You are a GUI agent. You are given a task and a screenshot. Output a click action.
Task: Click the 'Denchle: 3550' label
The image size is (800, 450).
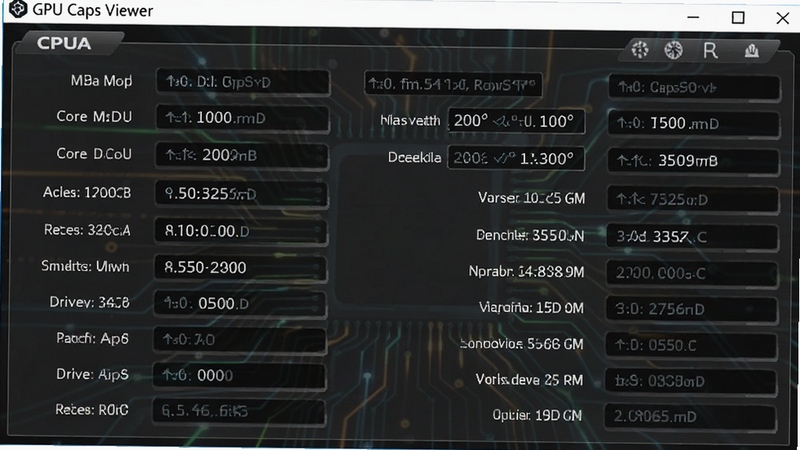pyautogui.click(x=530, y=235)
